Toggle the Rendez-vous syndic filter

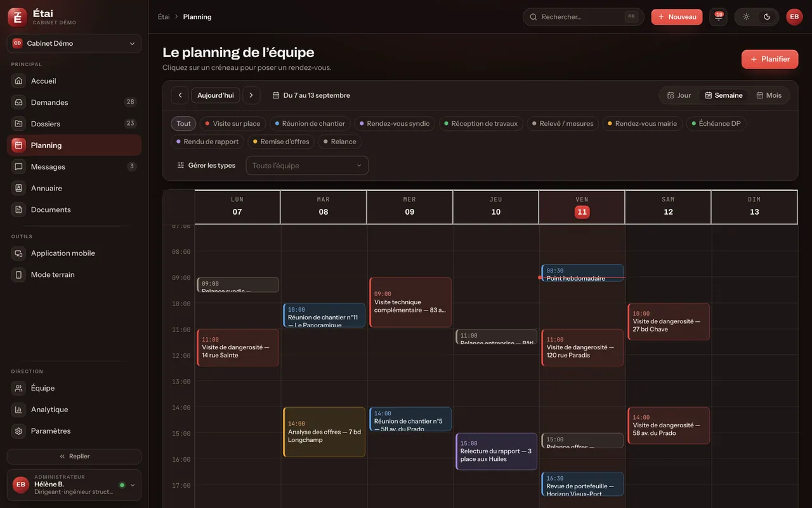[x=395, y=124]
